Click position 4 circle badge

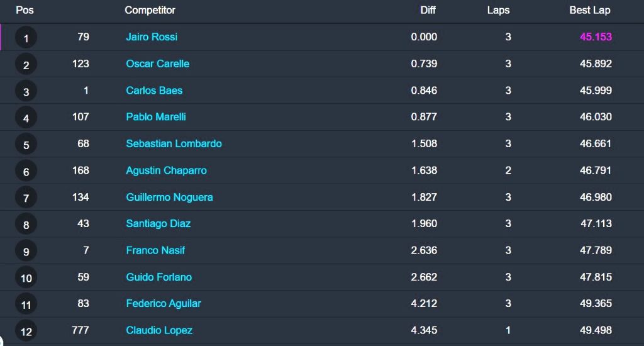pyautogui.click(x=26, y=118)
